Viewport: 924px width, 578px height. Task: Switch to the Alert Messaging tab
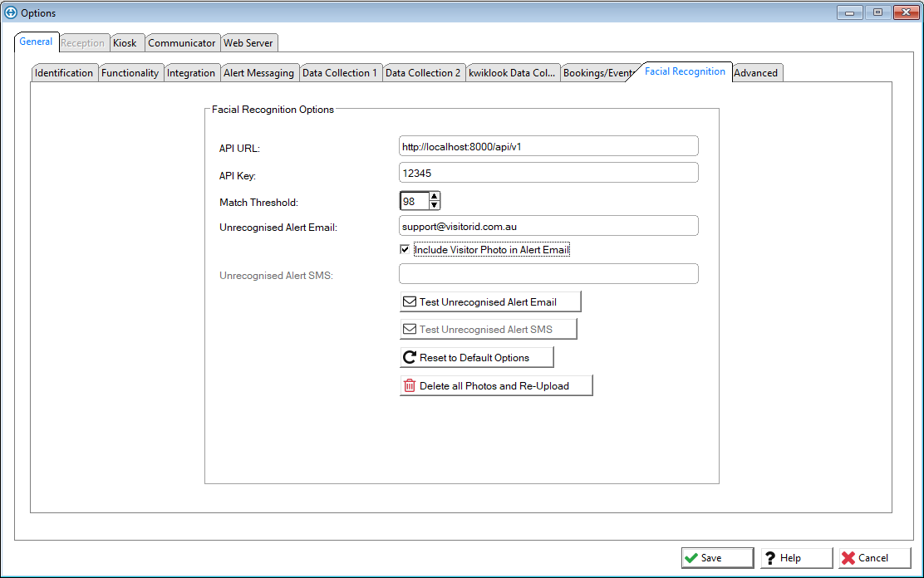[258, 73]
